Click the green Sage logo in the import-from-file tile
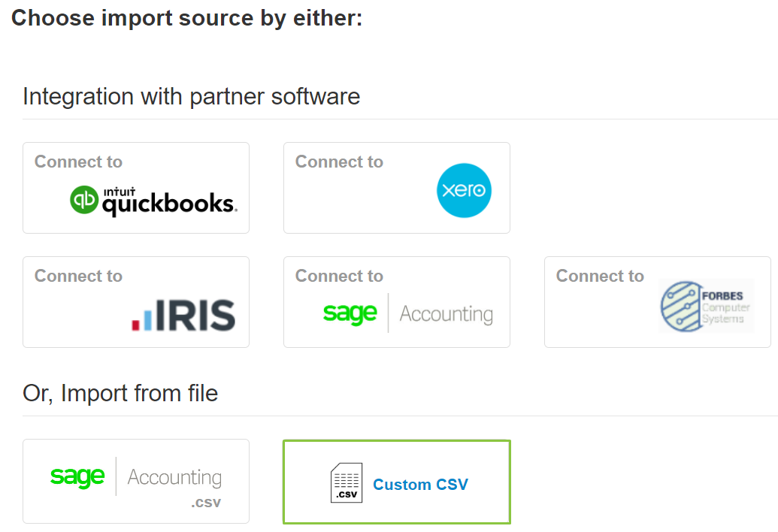Image resolution: width=778 pixels, height=532 pixels. point(76,476)
